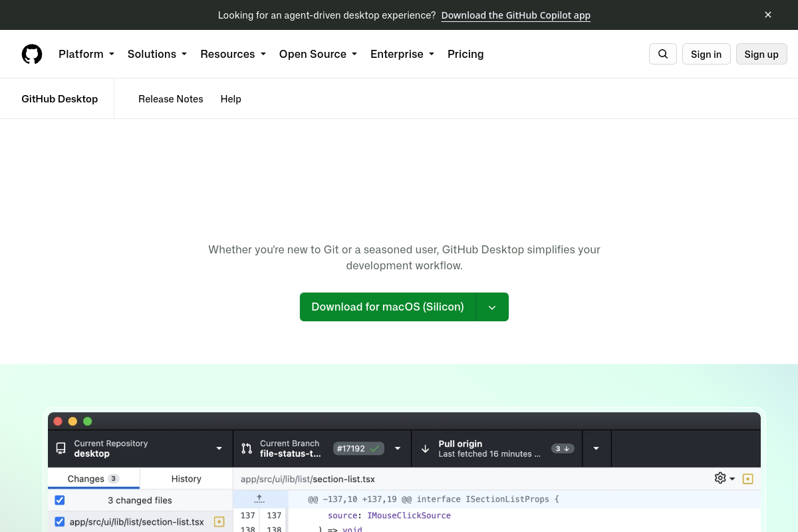Click the search magnifier icon
Viewport: 798px width, 532px height.
[663, 54]
